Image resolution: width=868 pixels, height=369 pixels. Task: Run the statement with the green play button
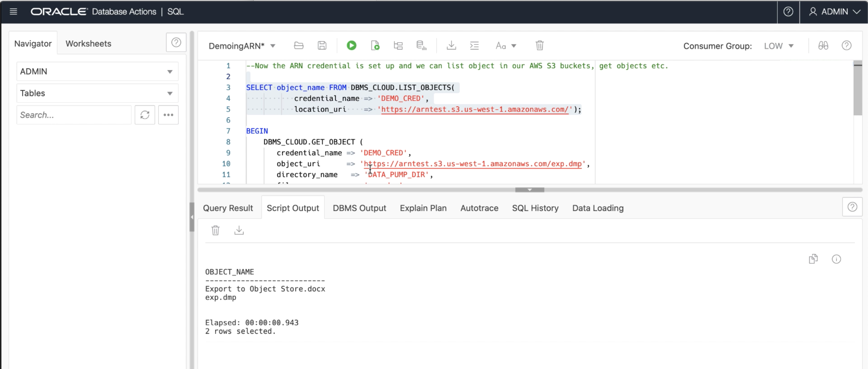coord(351,46)
